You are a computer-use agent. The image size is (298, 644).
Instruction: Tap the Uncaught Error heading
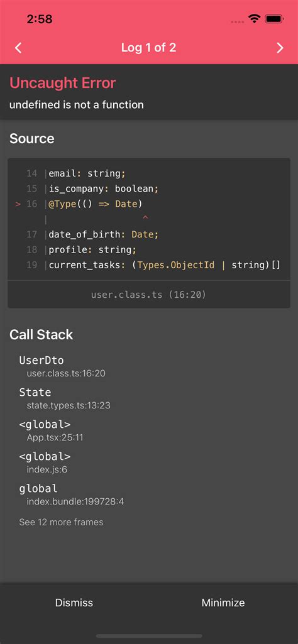62,82
